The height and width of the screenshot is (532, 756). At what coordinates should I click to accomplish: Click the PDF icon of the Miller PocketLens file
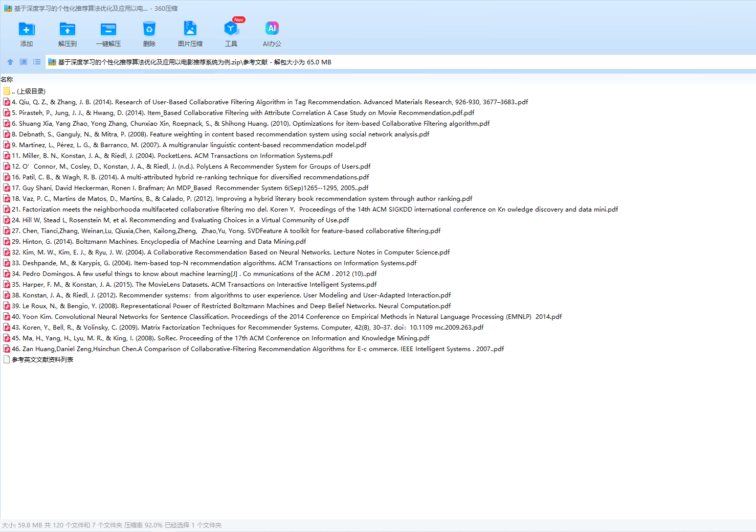click(7, 156)
